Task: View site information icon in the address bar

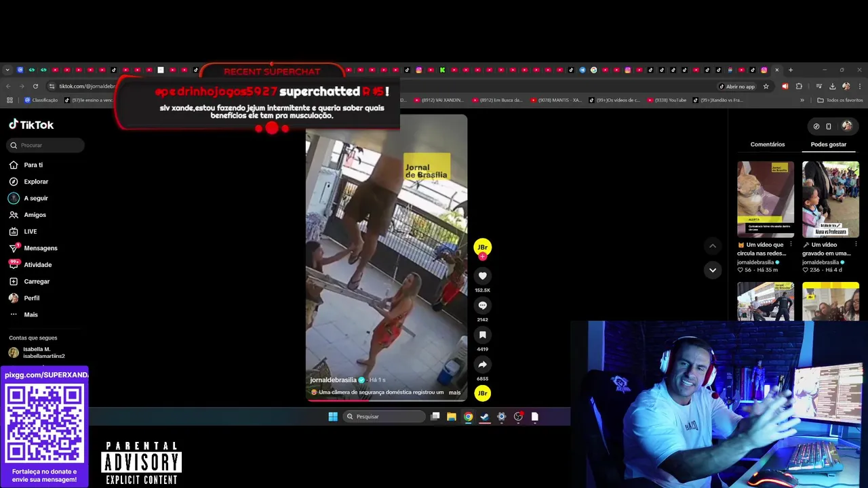Action: 52,86
